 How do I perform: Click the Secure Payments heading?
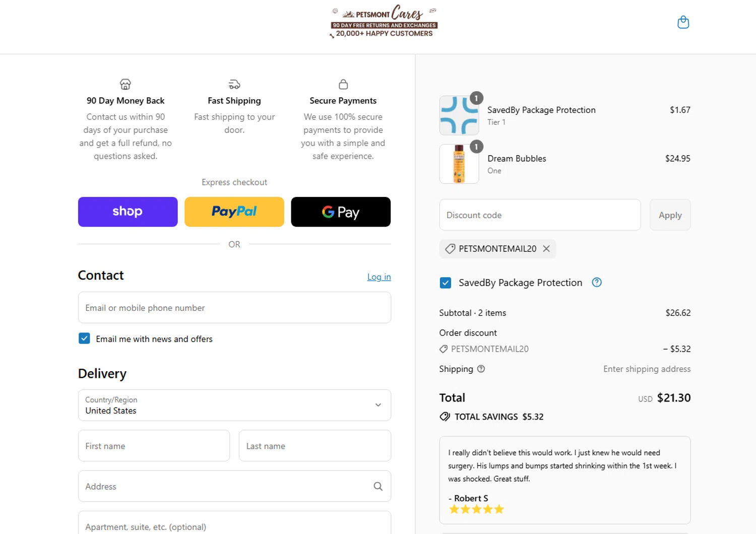pyautogui.click(x=343, y=101)
